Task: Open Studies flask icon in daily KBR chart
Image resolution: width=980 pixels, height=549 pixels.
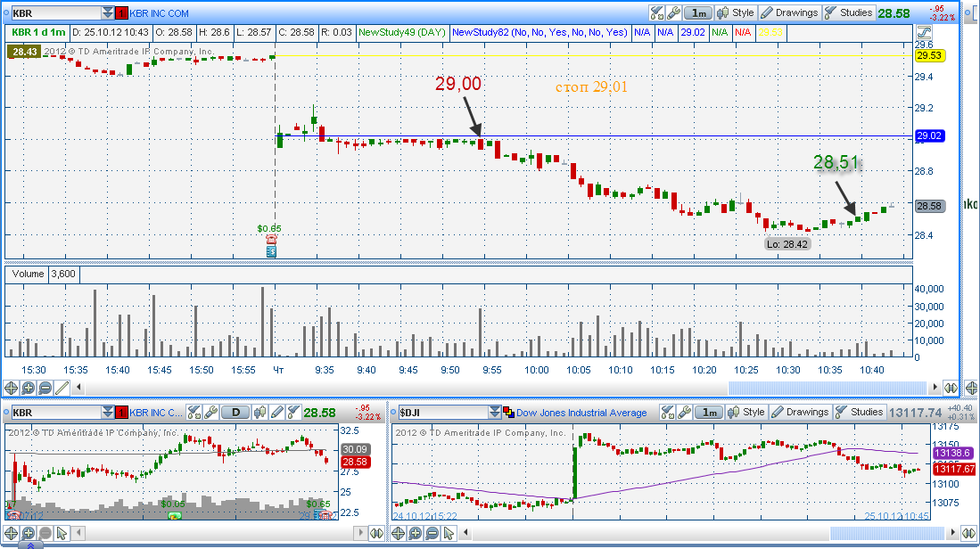Action: point(293,413)
